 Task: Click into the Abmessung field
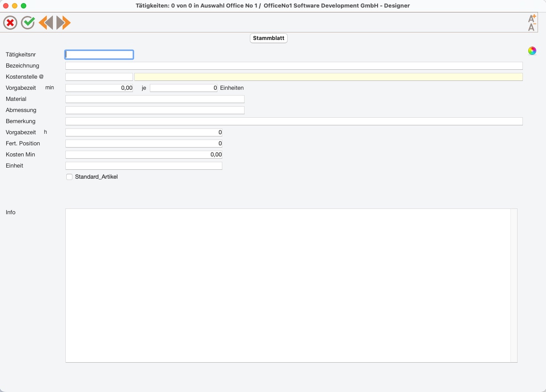pyautogui.click(x=155, y=110)
